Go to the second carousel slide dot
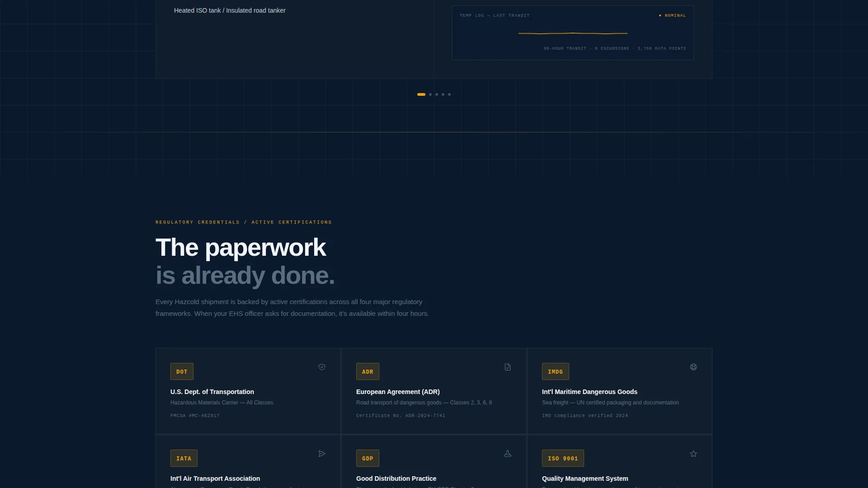 pyautogui.click(x=430, y=94)
